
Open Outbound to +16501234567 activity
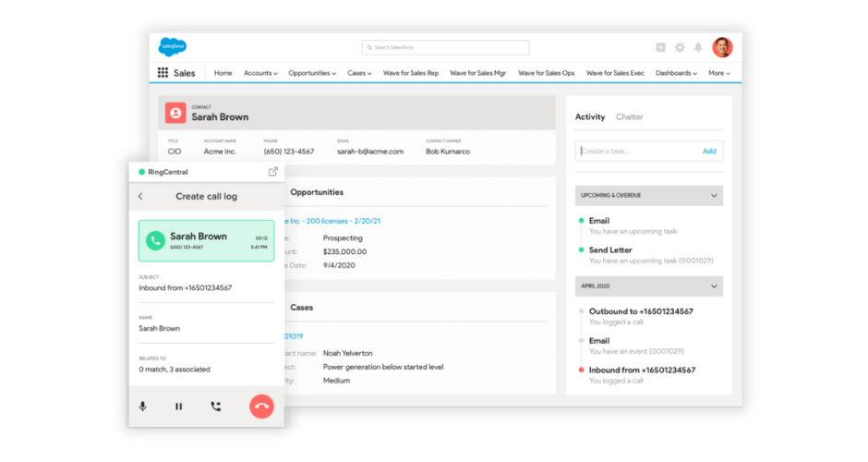click(x=641, y=311)
